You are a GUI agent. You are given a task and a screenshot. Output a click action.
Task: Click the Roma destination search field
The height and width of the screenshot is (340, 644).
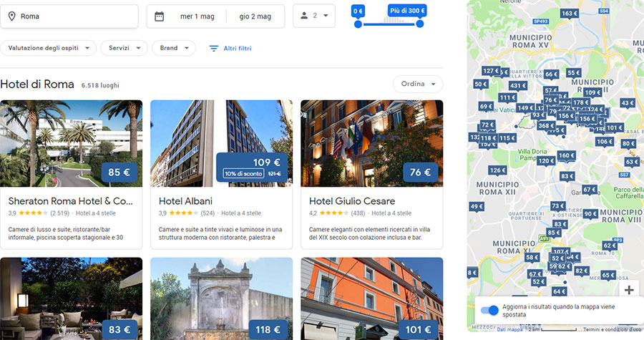click(x=69, y=16)
